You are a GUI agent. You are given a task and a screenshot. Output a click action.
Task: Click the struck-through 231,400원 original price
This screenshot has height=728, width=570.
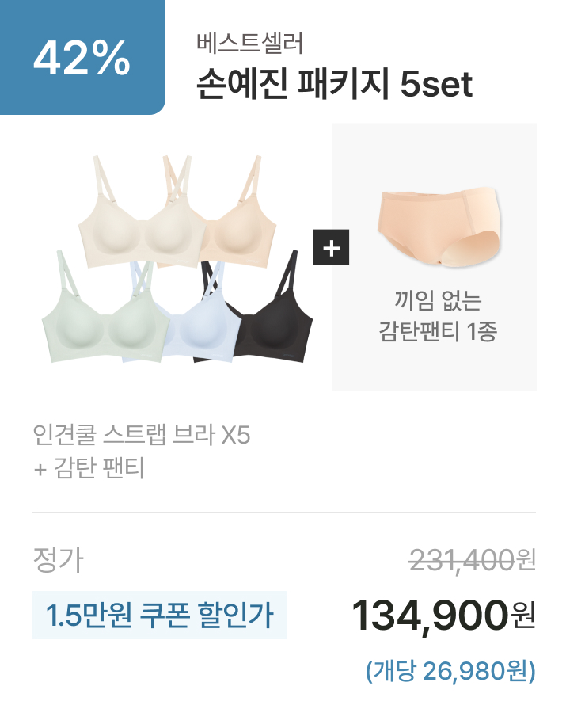click(473, 560)
